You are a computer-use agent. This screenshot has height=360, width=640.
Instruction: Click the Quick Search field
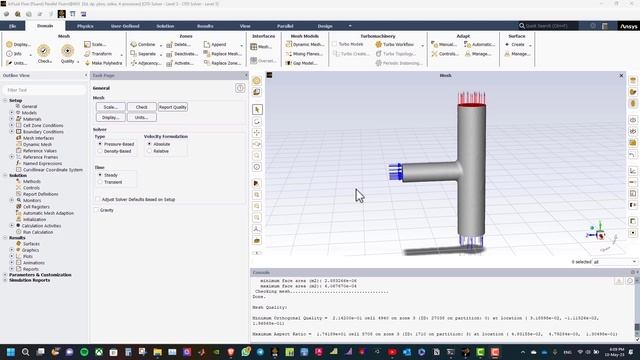coord(548,26)
